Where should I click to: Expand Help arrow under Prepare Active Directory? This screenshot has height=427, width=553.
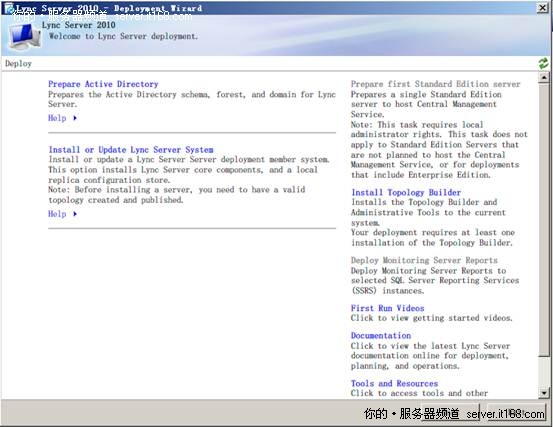(75, 118)
